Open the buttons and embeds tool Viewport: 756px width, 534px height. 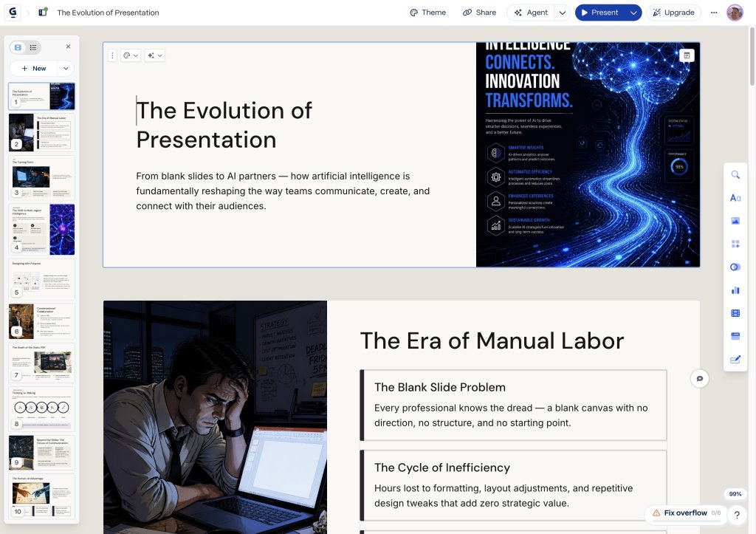tap(735, 267)
